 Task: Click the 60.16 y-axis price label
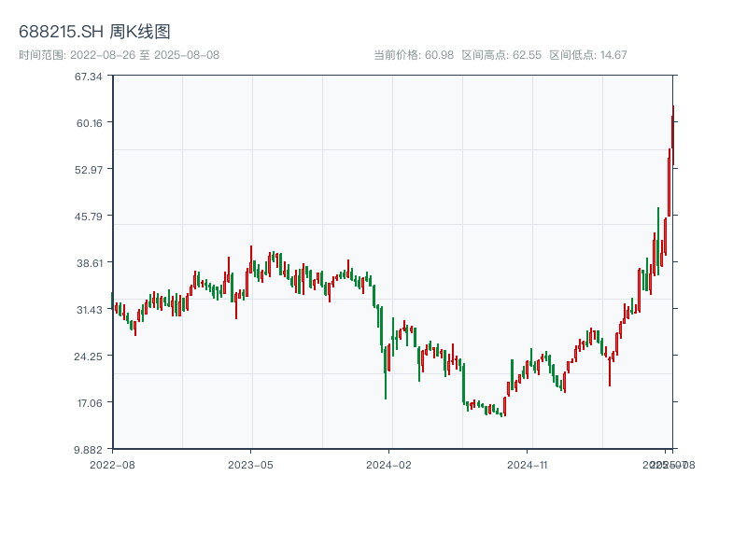89,122
